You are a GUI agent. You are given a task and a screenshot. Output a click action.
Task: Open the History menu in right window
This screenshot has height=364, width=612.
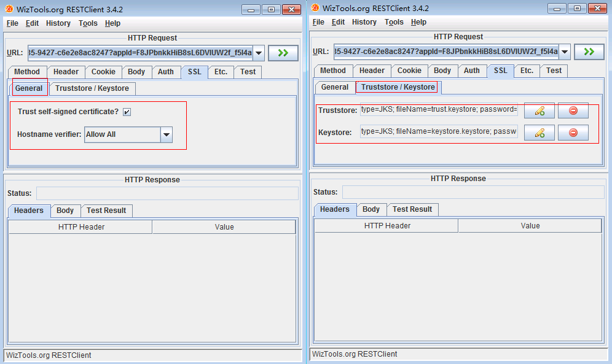point(364,22)
